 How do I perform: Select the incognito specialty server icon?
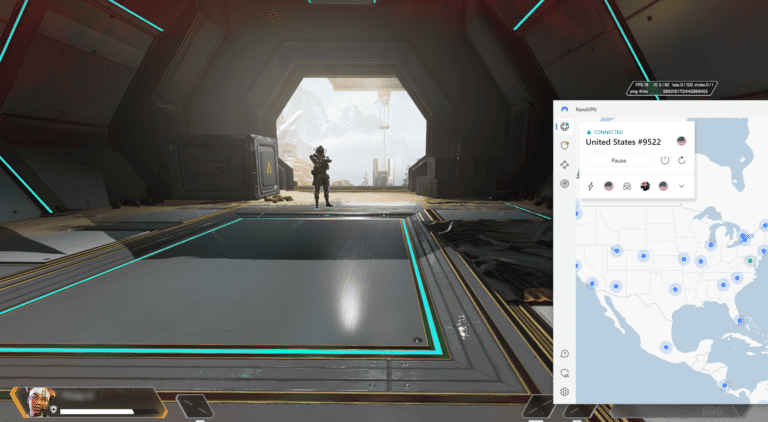click(627, 186)
